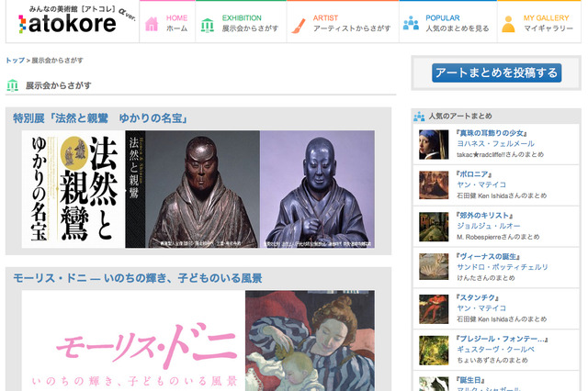Image resolution: width=588 pixels, height=391 pixels.
Task: Open モーリス・ドニ exhibition title link
Action: click(x=138, y=278)
